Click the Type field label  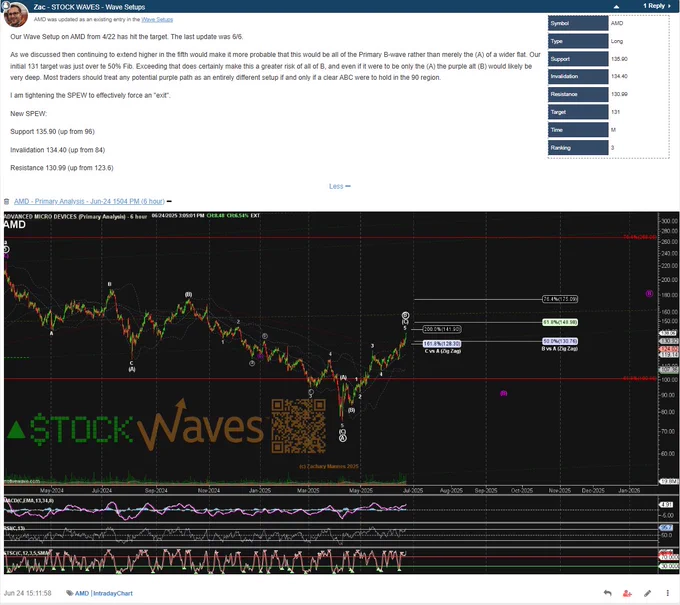[578, 41]
